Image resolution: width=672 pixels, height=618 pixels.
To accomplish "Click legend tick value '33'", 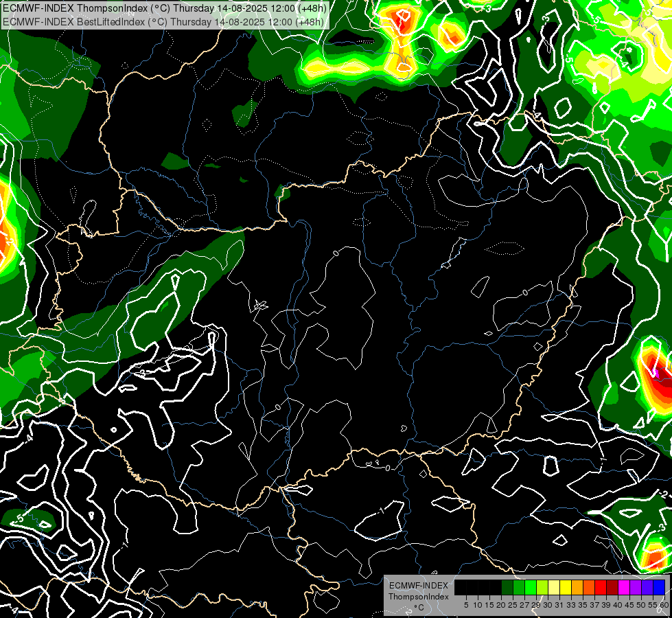I will pos(571,605).
